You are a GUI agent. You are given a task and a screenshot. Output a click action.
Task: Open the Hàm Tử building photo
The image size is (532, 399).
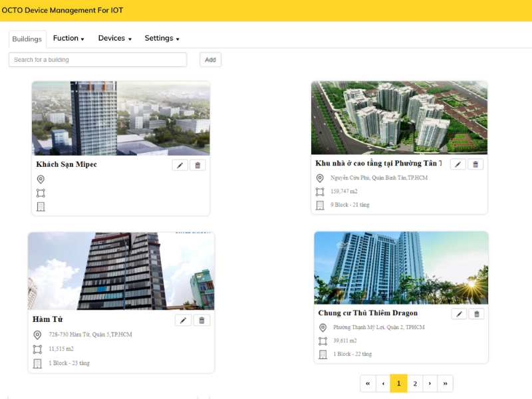point(121,271)
